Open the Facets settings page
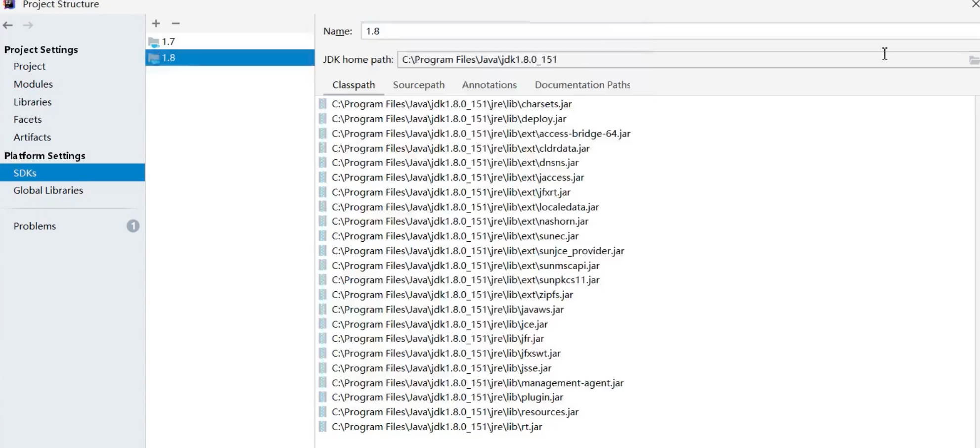 pos(28,119)
